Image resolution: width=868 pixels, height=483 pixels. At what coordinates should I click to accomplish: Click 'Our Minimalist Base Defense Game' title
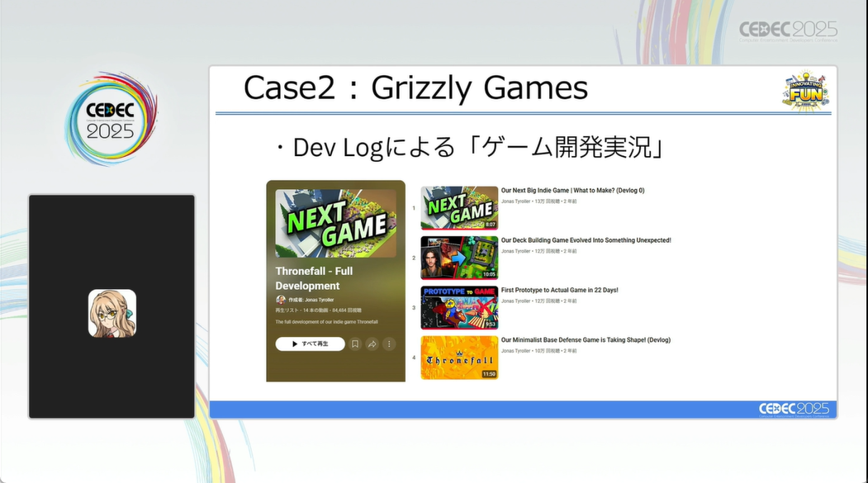[586, 339]
